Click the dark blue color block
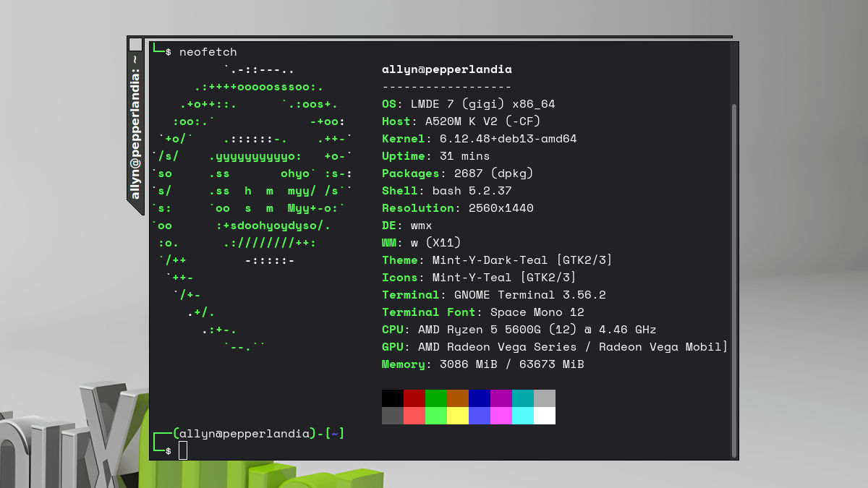This screenshot has width=868, height=488. point(480,398)
